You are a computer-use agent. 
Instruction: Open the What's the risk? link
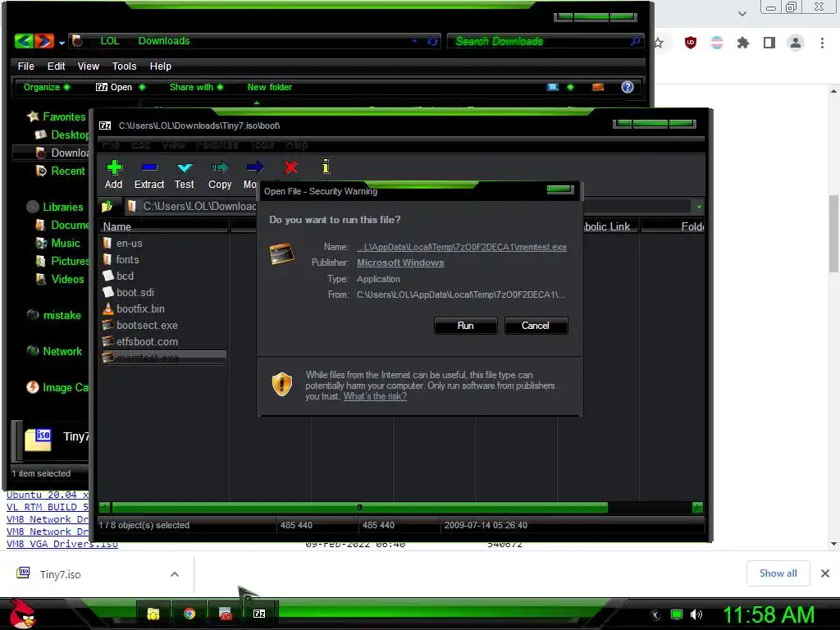coord(375,396)
